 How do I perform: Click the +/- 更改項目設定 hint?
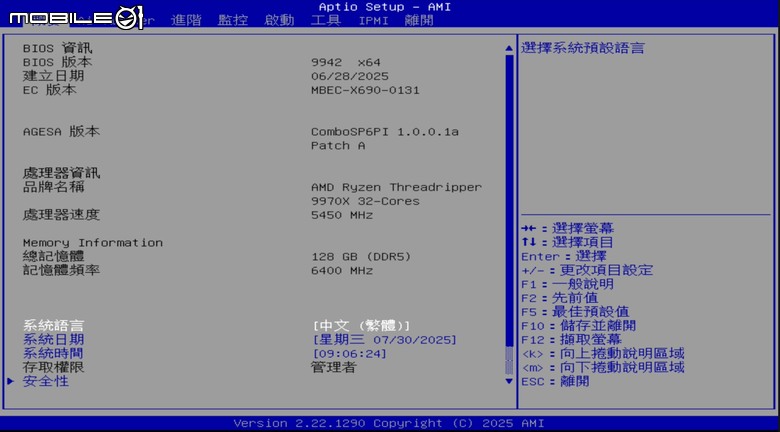pos(587,271)
